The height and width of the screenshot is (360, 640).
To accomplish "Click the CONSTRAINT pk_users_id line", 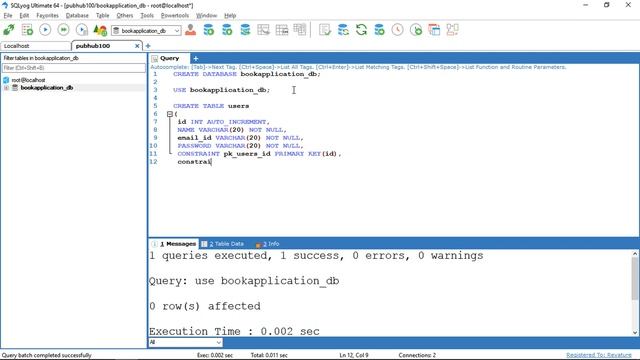I will [x=259, y=153].
